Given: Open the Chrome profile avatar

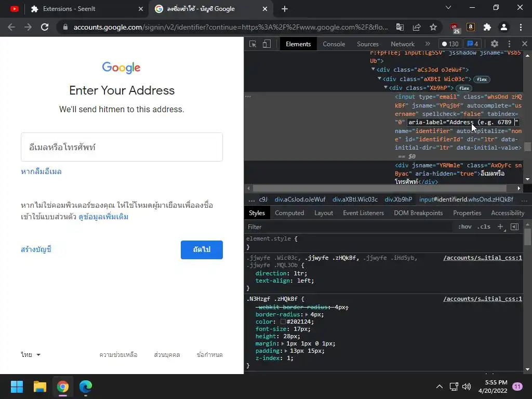Looking at the screenshot, I should pos(504,27).
